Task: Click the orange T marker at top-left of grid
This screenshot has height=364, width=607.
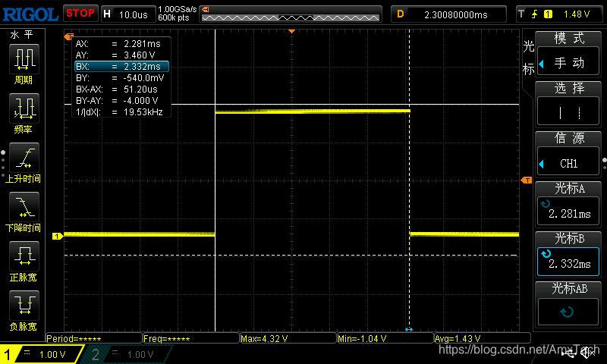Action: (x=69, y=36)
